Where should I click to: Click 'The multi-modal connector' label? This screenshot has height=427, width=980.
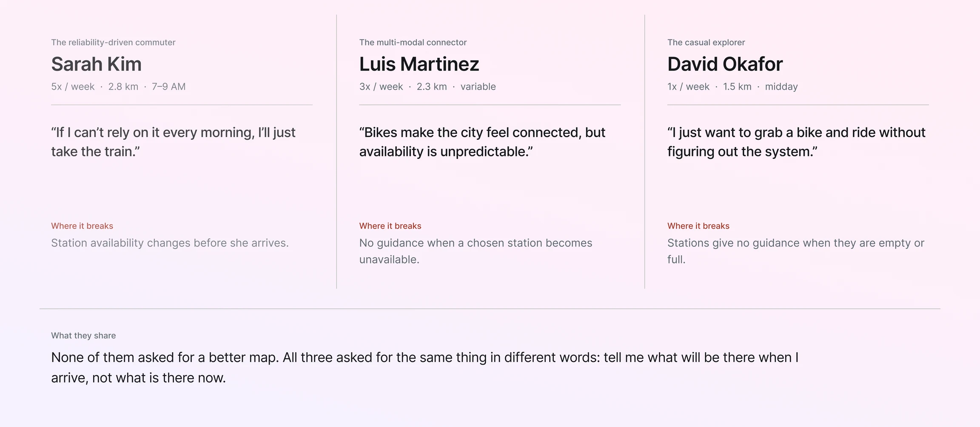413,42
